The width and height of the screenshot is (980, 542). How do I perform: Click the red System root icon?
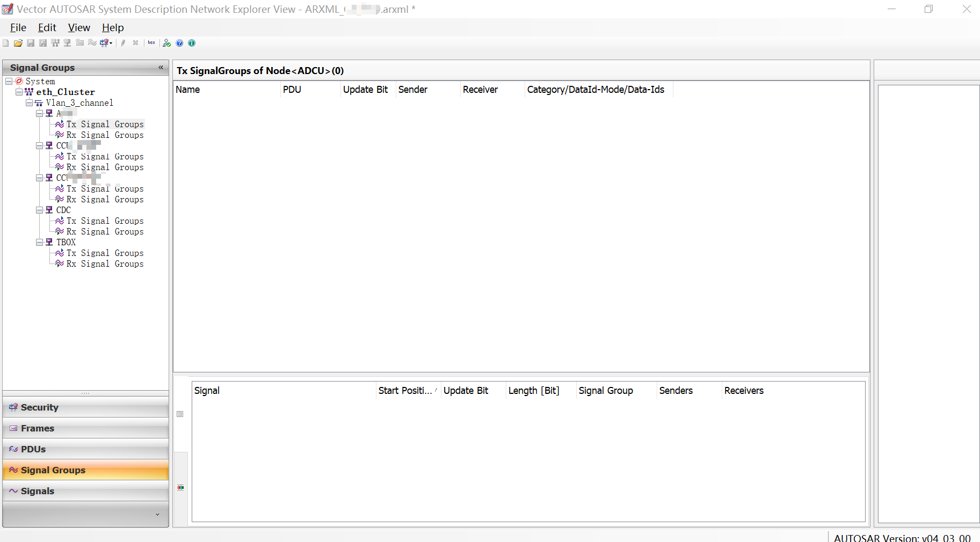click(19, 81)
